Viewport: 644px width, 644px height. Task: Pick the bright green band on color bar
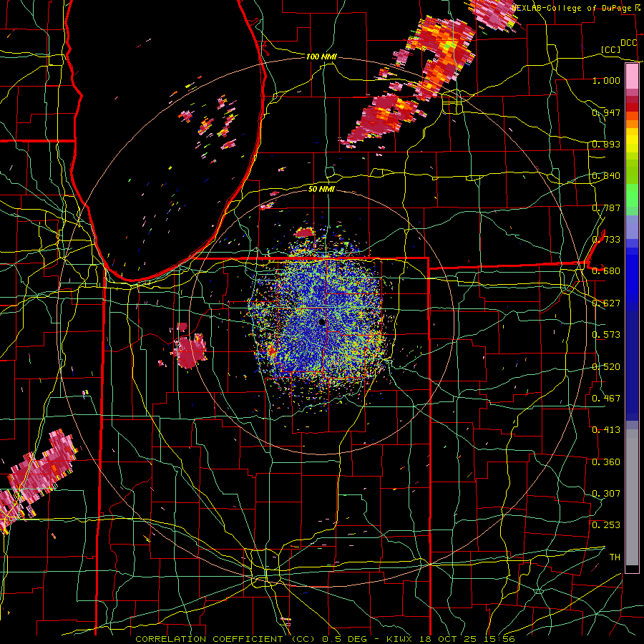point(632,195)
